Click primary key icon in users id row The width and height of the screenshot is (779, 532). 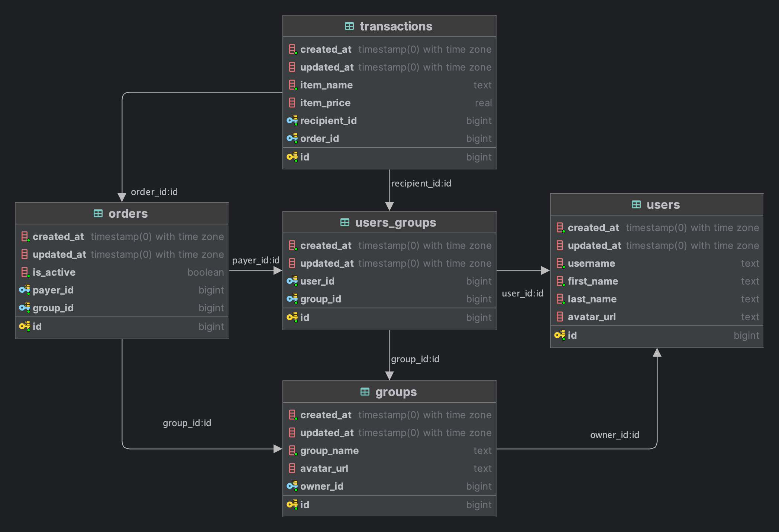[560, 335]
